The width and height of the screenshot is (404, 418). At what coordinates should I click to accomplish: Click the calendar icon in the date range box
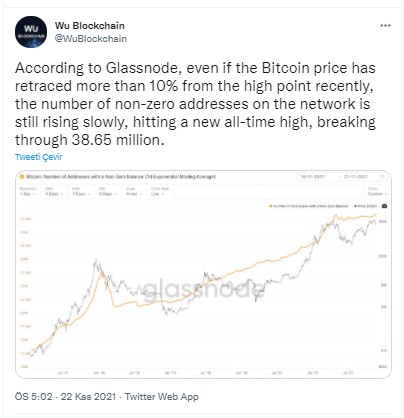382,177
